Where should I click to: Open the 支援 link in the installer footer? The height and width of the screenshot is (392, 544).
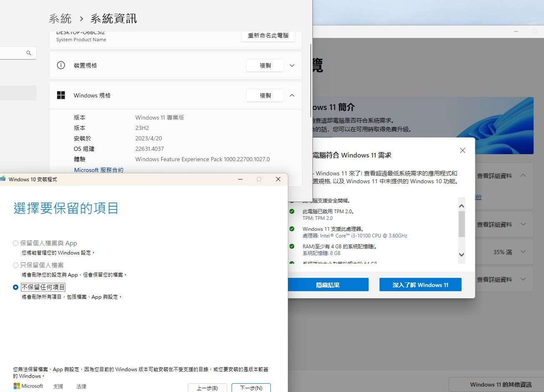click(58, 386)
